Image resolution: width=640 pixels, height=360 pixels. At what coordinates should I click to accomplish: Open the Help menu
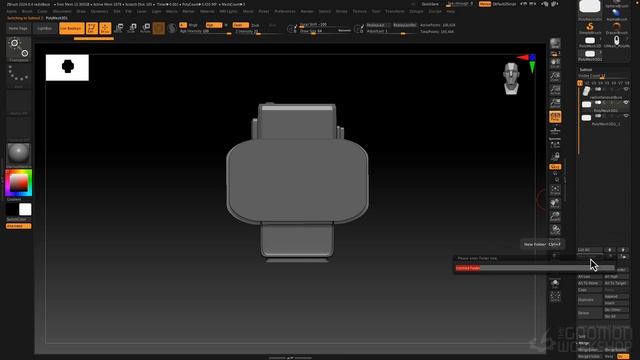click(x=450, y=11)
